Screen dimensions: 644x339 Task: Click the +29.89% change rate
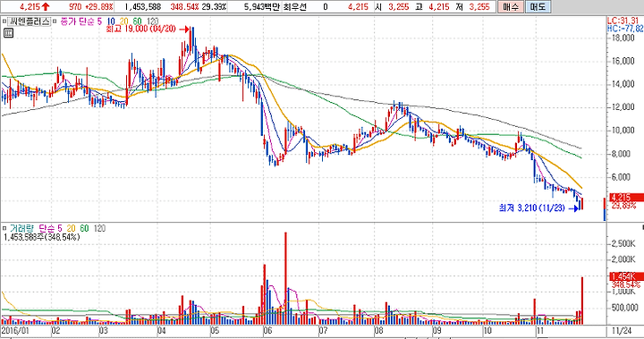click(99, 7)
